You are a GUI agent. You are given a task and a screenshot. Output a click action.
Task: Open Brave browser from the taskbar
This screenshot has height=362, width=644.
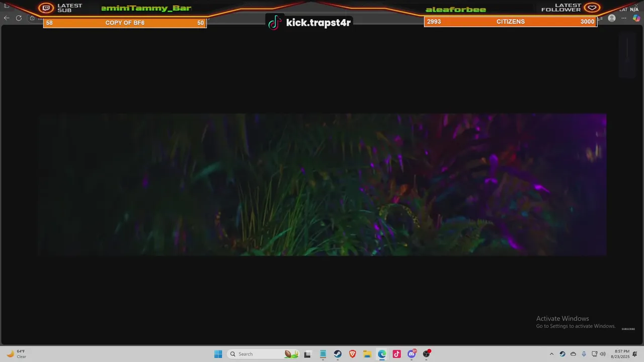tap(353, 354)
